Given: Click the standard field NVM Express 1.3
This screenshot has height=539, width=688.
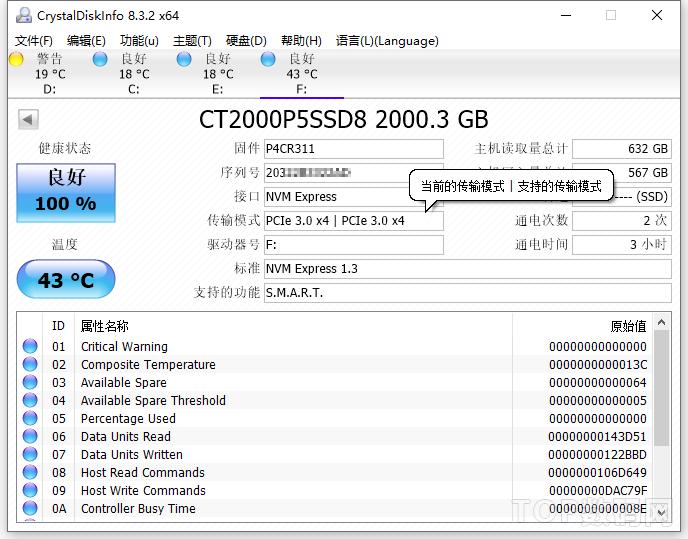Looking at the screenshot, I should pyautogui.click(x=468, y=269).
